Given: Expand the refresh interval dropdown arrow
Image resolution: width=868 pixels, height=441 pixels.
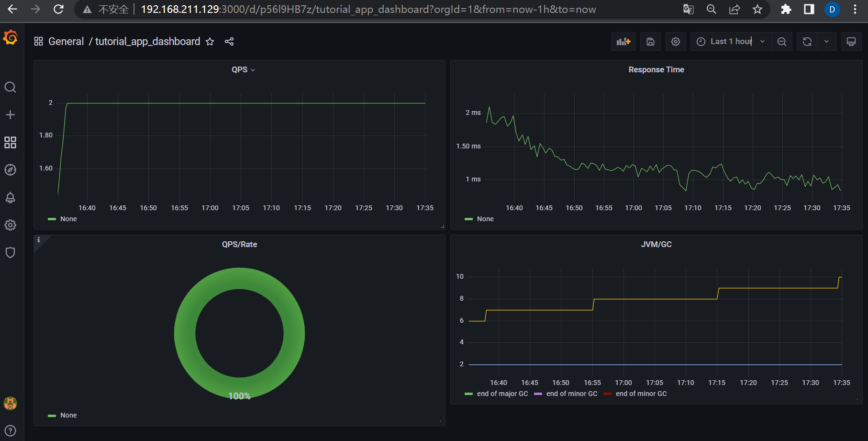Looking at the screenshot, I should (x=826, y=42).
